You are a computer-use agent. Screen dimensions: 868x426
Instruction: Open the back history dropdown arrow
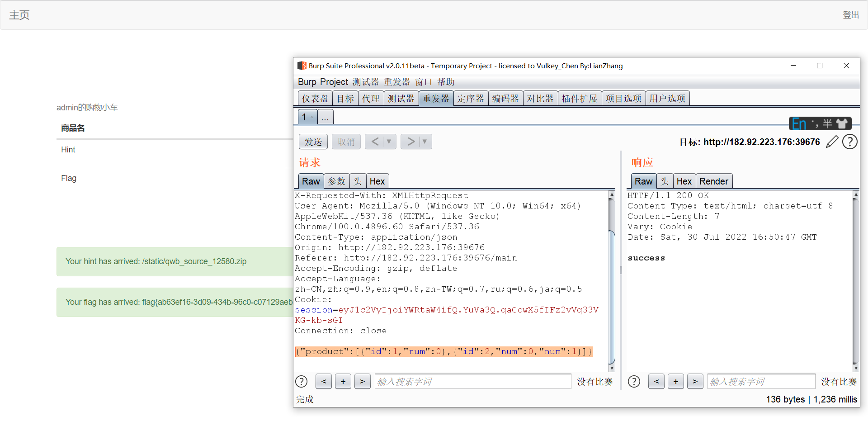click(x=389, y=142)
